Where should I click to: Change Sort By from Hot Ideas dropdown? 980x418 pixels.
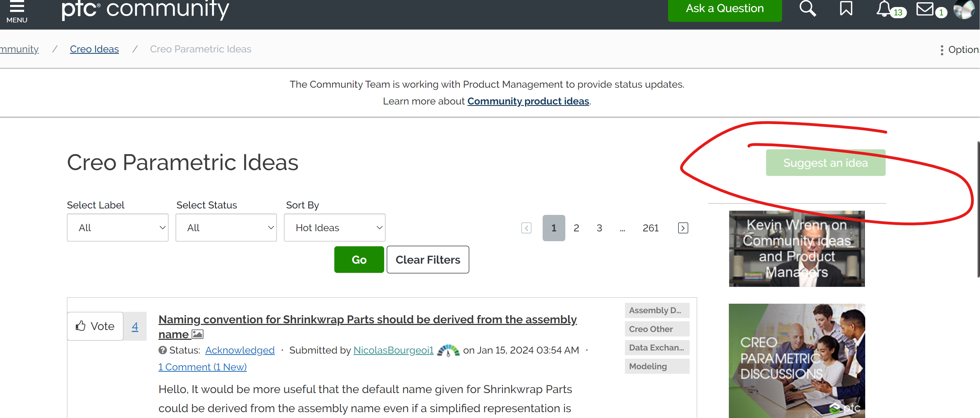click(334, 227)
